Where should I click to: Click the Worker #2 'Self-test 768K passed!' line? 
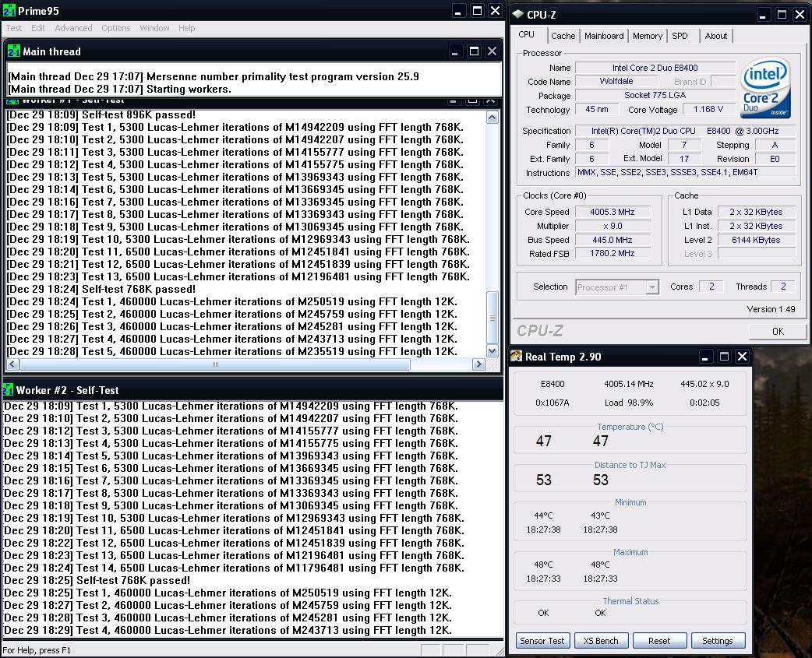point(97,580)
